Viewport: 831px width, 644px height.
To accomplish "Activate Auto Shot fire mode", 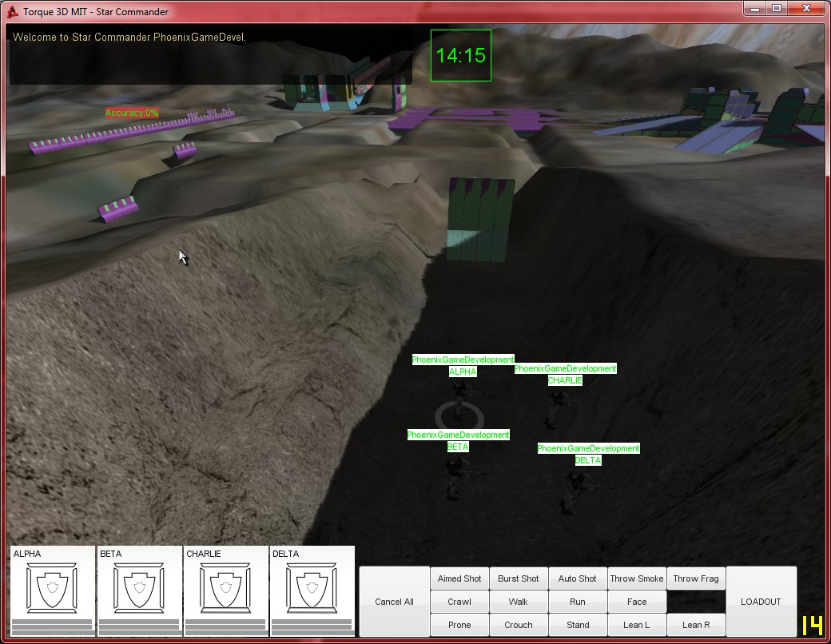I will 577,578.
